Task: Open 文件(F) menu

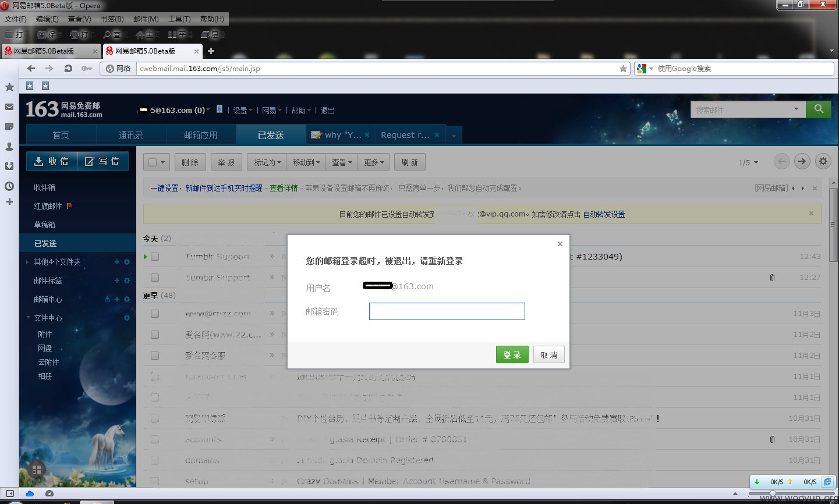Action: pos(16,19)
